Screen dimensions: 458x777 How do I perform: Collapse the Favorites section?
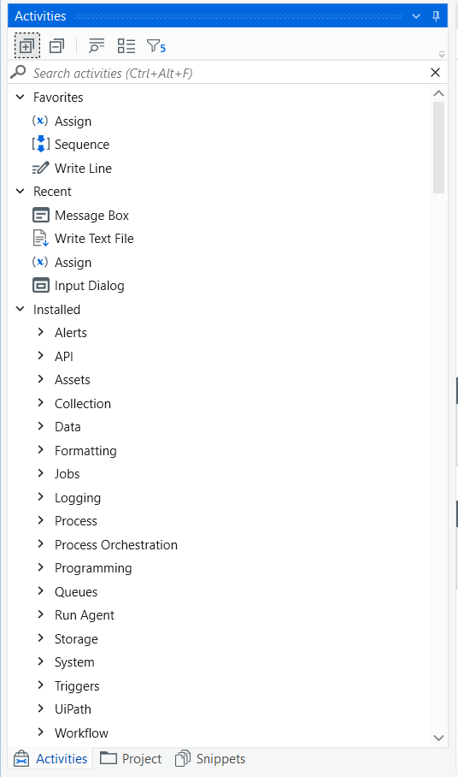pos(20,97)
